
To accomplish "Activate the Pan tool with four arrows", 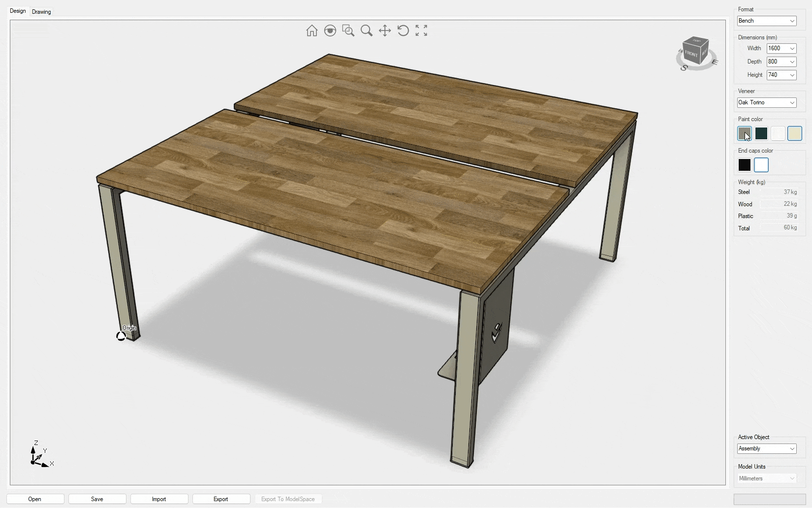I will tap(385, 31).
